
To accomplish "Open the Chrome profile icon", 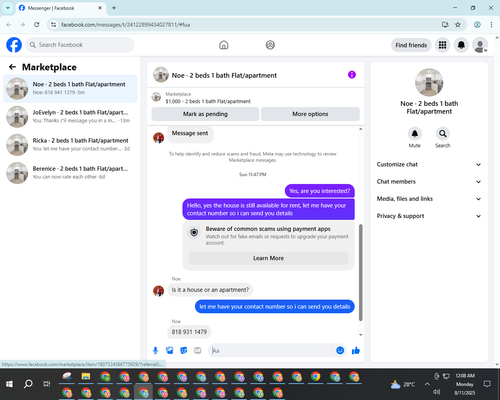I will (477, 25).
